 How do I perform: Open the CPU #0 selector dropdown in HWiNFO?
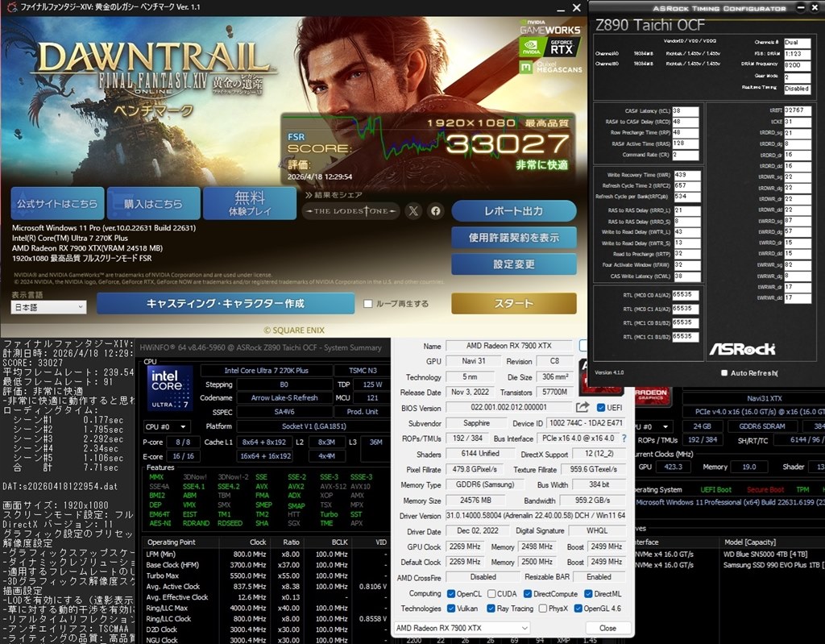[x=166, y=426]
